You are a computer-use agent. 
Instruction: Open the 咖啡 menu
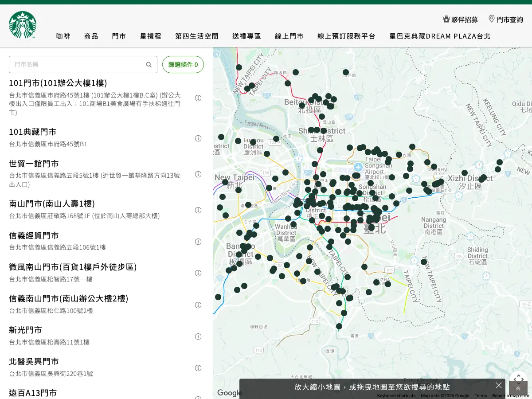63,36
